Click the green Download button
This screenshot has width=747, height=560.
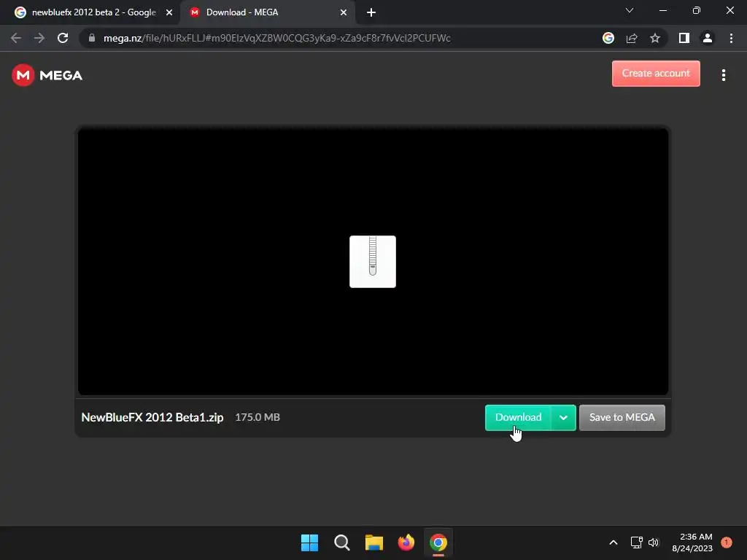(x=519, y=418)
